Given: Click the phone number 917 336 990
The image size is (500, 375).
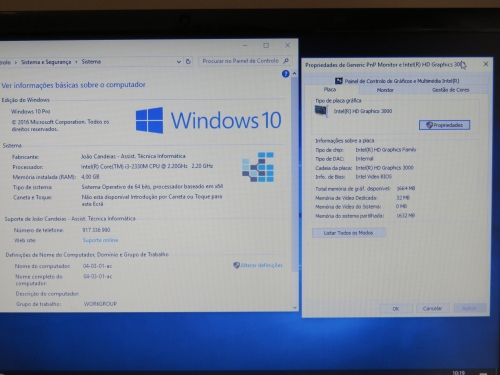Looking at the screenshot, I should coord(96,230).
